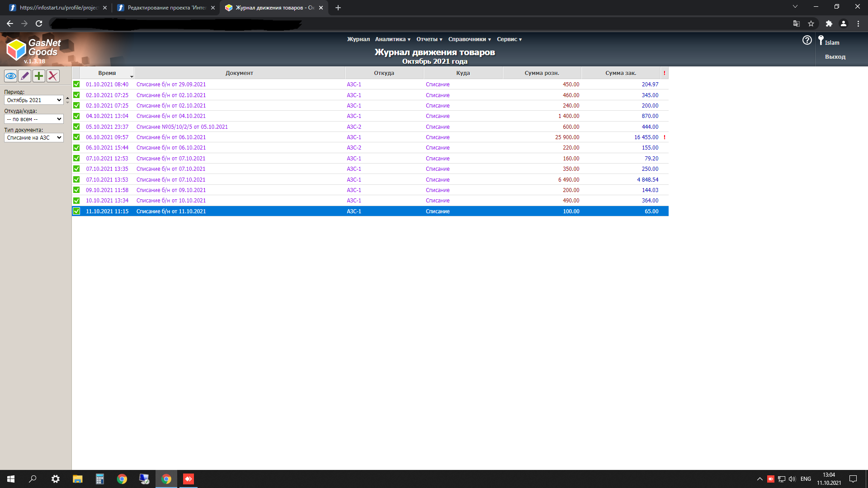Open the Откуда/куда dropdown
The width and height of the screenshot is (868, 488).
[x=34, y=119]
